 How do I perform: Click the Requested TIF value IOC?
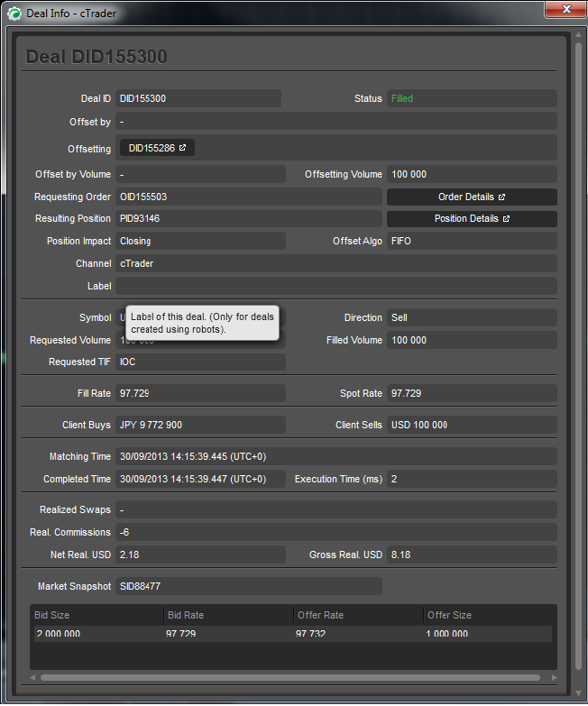pos(200,362)
